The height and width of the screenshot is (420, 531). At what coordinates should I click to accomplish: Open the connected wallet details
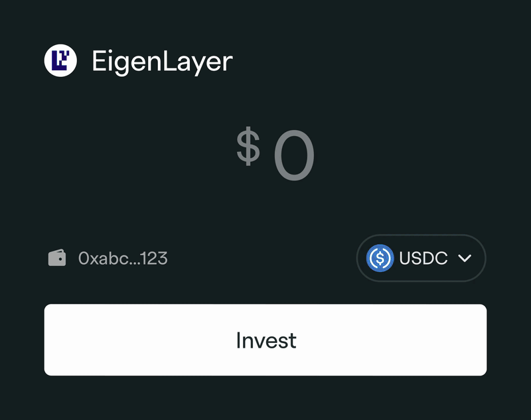pyautogui.click(x=108, y=258)
